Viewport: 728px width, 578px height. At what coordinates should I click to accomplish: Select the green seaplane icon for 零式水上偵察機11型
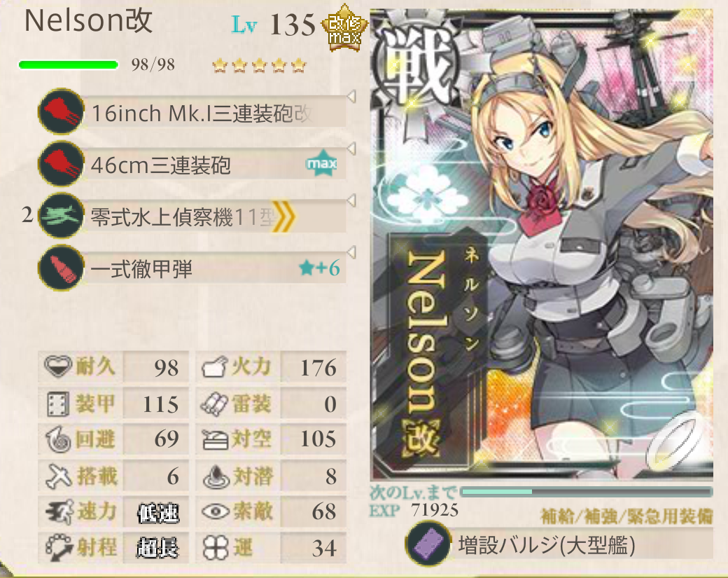click(x=62, y=216)
